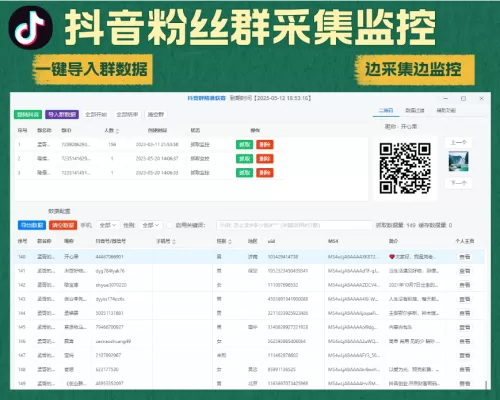Click the 全部开始 button
Image resolution: width=500 pixels, height=400 pixels.
click(96, 115)
